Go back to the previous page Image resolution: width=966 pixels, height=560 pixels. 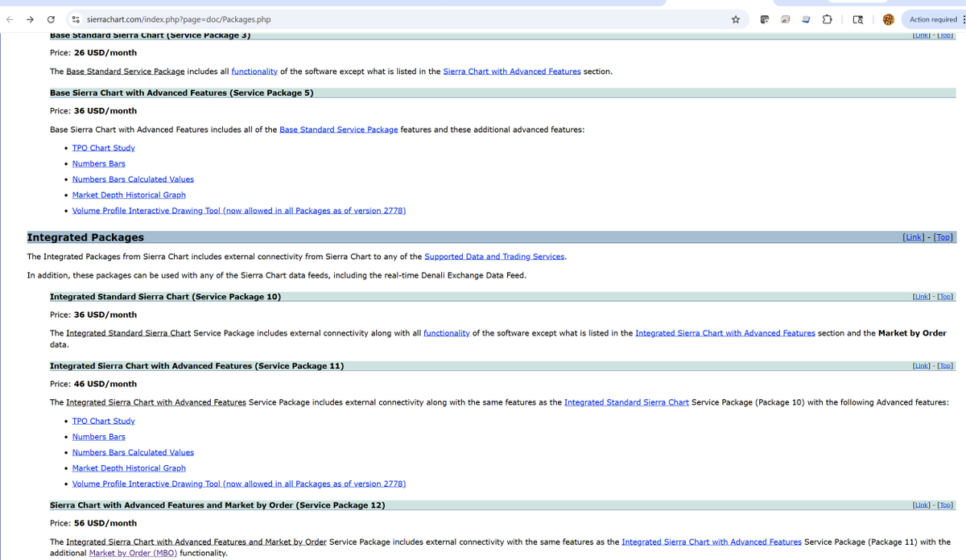coord(10,19)
